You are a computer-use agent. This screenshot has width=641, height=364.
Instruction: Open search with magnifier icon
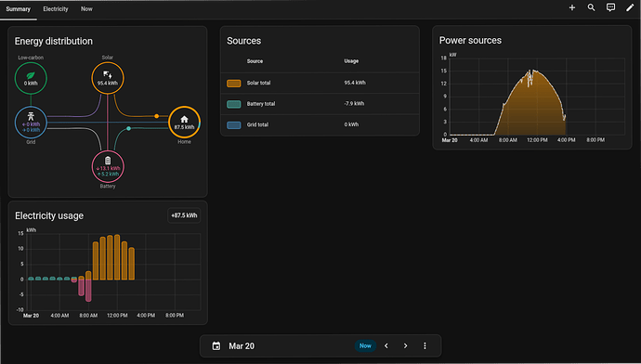[x=591, y=7]
